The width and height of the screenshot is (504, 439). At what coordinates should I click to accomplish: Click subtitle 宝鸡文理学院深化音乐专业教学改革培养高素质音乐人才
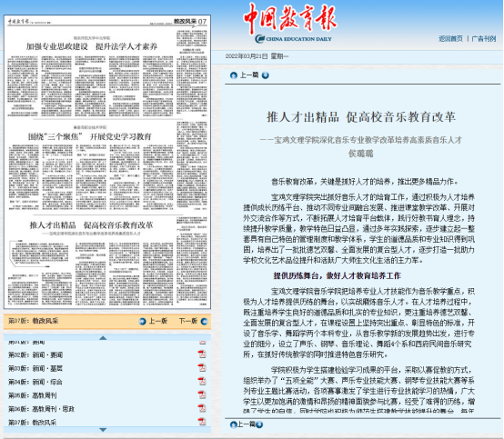pos(368,140)
